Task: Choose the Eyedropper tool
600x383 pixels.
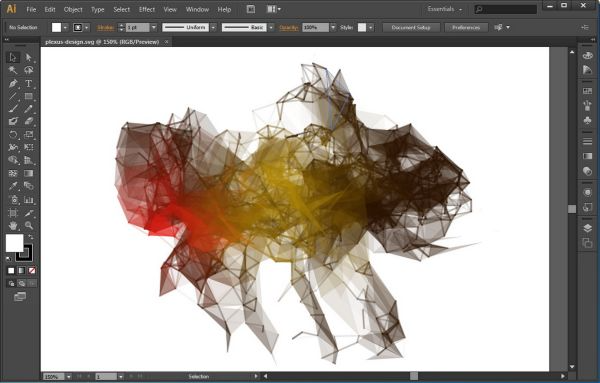Action: tap(13, 186)
